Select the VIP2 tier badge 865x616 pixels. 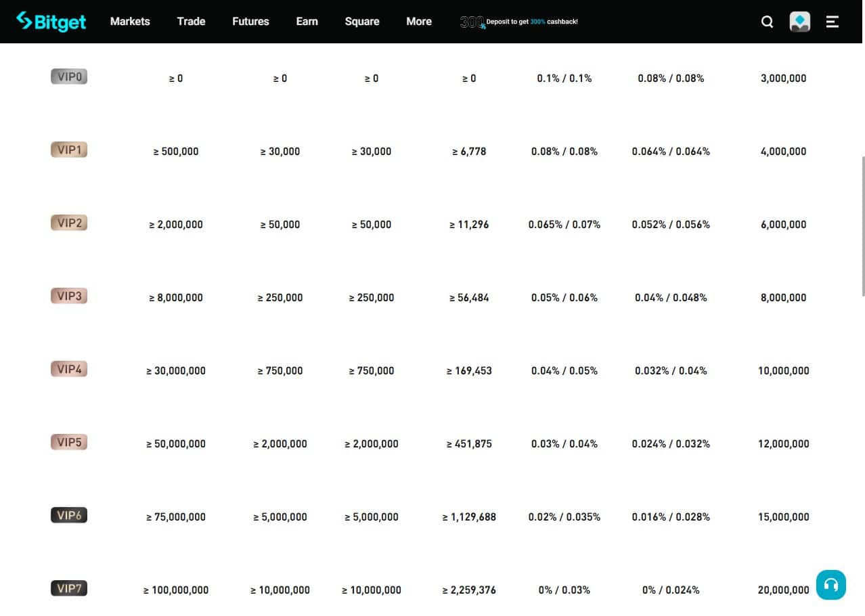click(68, 223)
